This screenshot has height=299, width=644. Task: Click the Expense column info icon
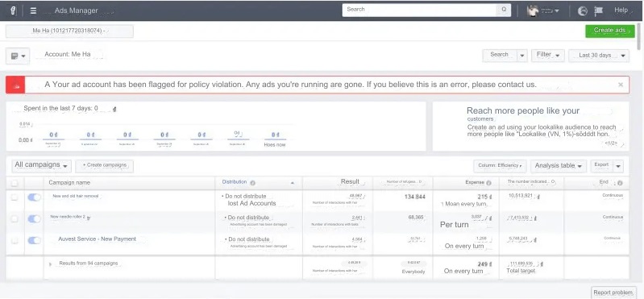(488, 183)
